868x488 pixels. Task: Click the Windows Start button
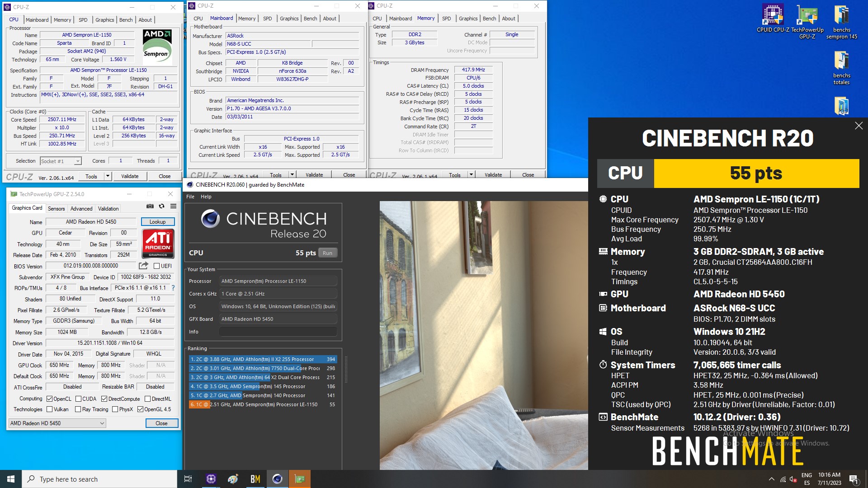(x=11, y=479)
